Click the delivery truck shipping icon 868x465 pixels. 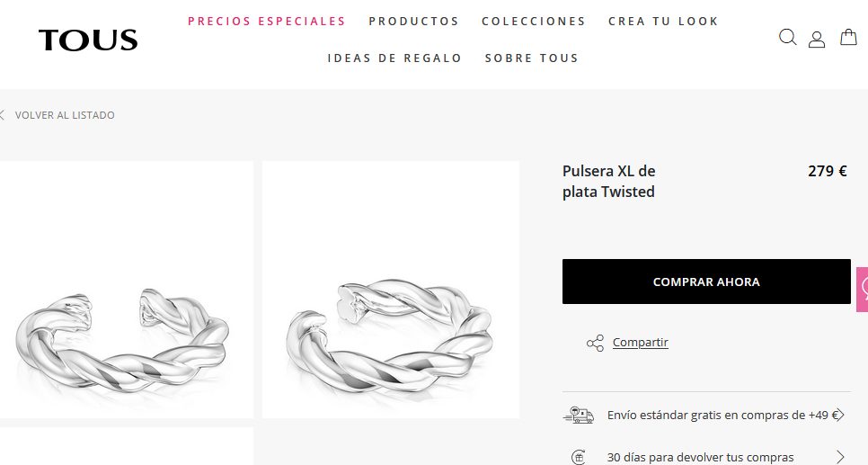click(x=579, y=416)
